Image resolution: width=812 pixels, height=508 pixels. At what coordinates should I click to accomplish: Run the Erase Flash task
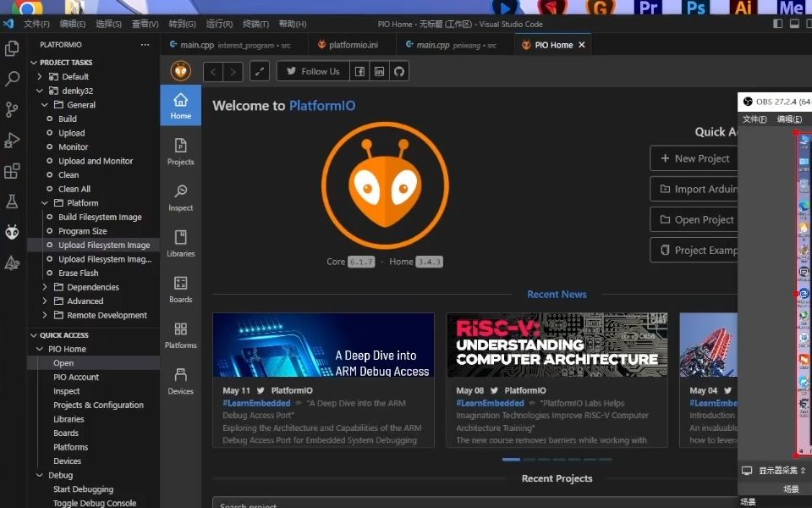[78, 273]
